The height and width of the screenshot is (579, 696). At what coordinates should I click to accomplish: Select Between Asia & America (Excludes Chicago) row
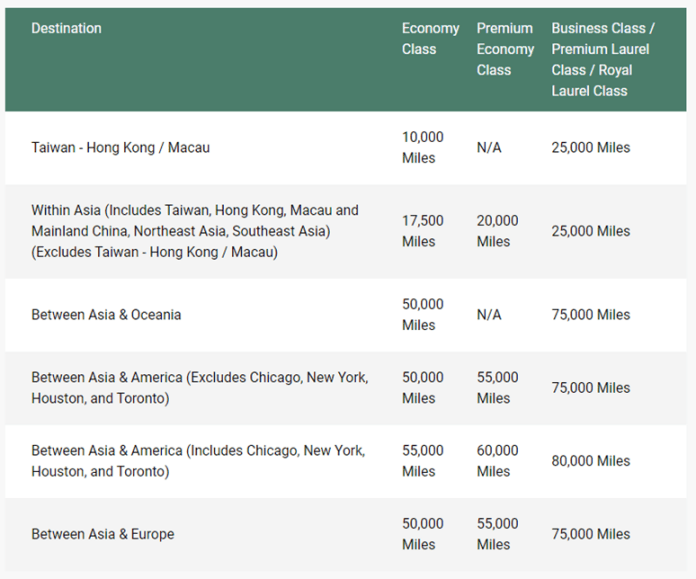coord(345,388)
